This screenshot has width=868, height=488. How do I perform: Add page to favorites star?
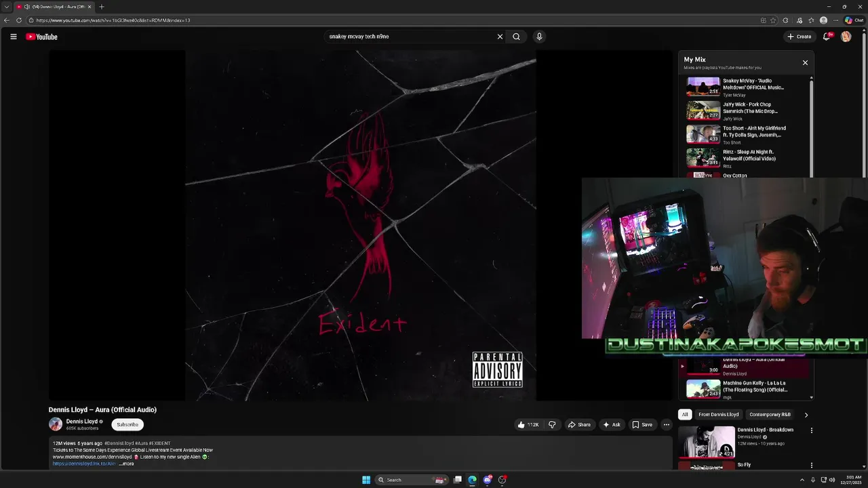click(773, 20)
